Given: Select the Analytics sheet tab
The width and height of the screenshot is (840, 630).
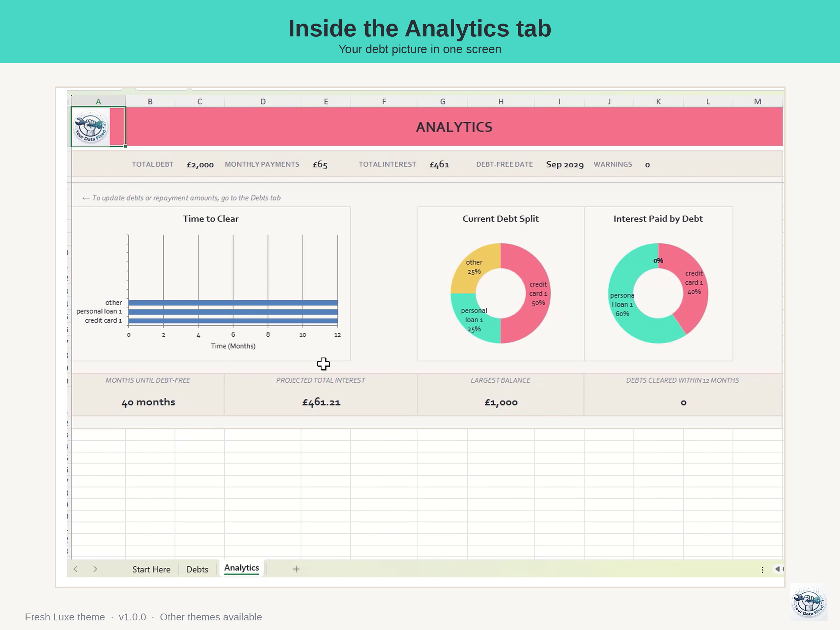Looking at the screenshot, I should [x=242, y=568].
